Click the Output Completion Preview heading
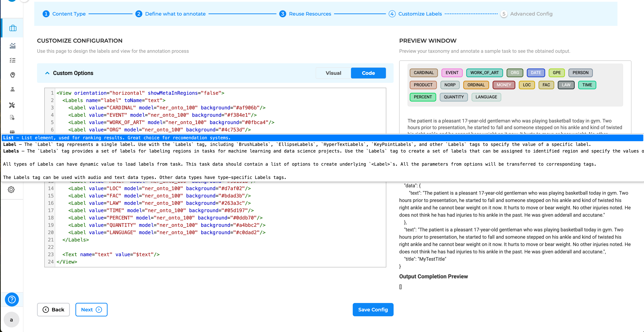 coord(433,276)
